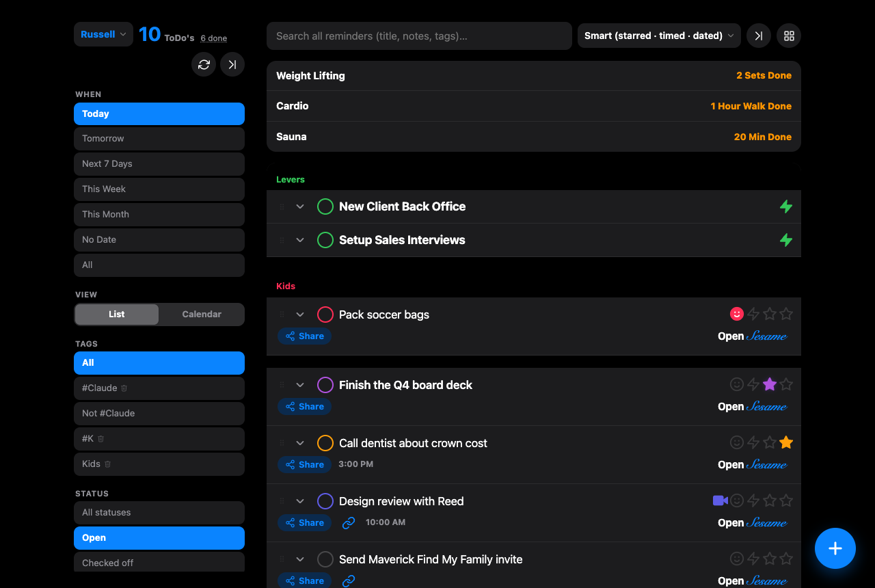Check off New Client Back Office circle
This screenshot has height=588, width=875.
tap(325, 206)
